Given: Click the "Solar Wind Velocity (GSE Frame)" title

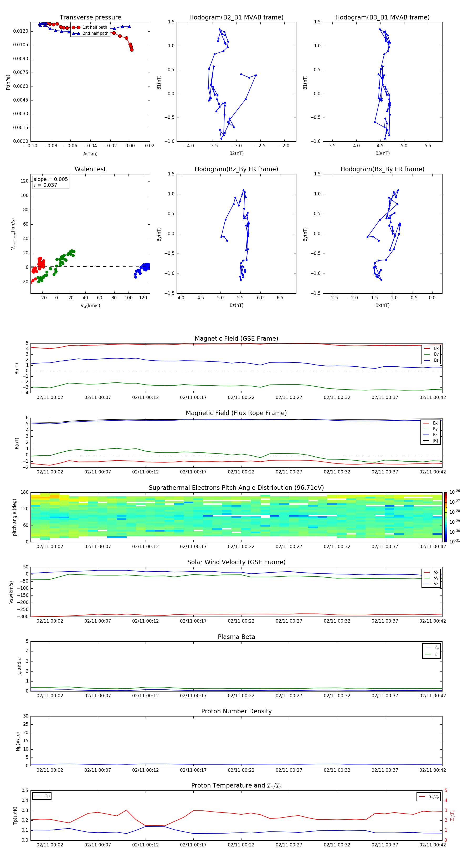Looking at the screenshot, I should click(236, 562).
